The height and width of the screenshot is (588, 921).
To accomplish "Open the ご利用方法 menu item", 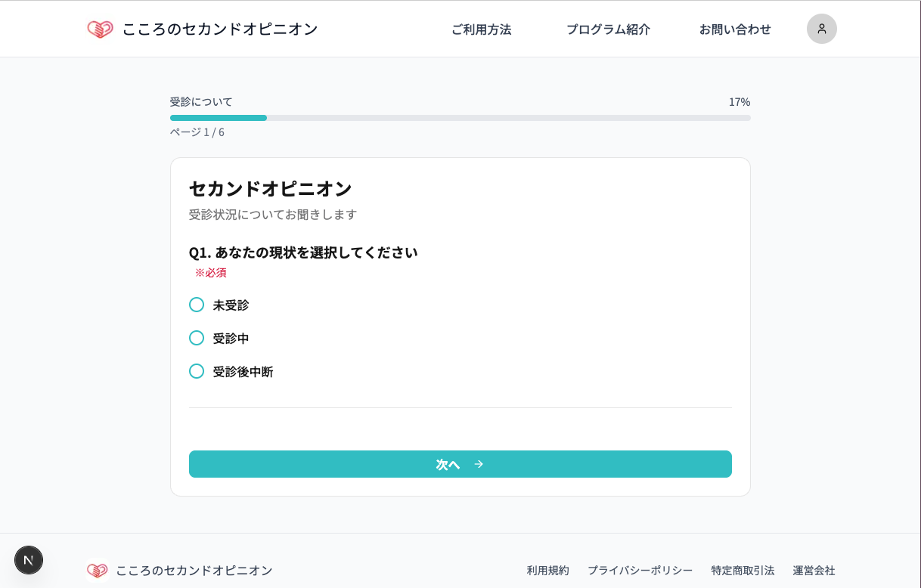I will pyautogui.click(x=481, y=29).
